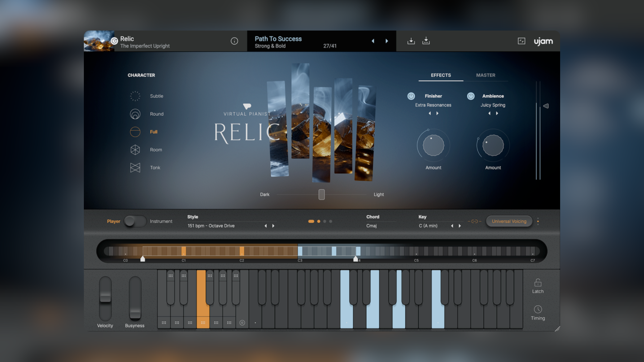Advance to next Style with right arrow
The width and height of the screenshot is (644, 362).
pyautogui.click(x=273, y=226)
